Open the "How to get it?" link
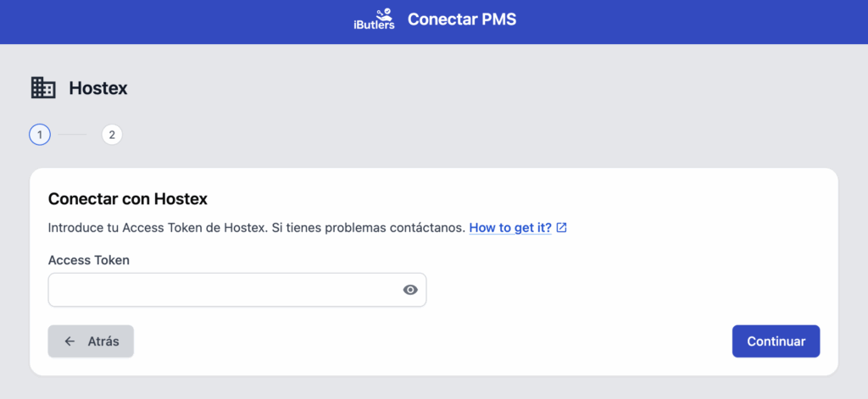Viewport: 868px width, 399px height. (x=510, y=228)
